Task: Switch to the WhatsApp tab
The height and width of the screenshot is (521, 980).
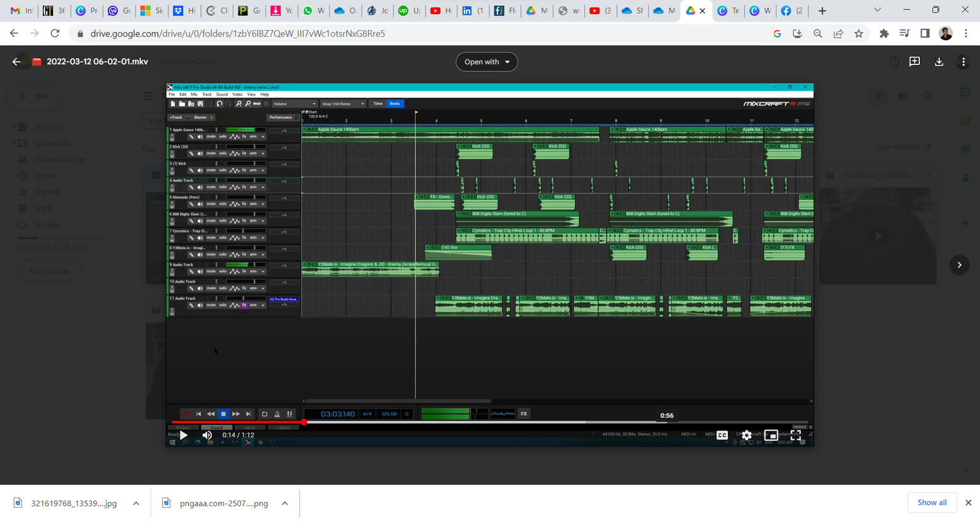Action: [314, 11]
